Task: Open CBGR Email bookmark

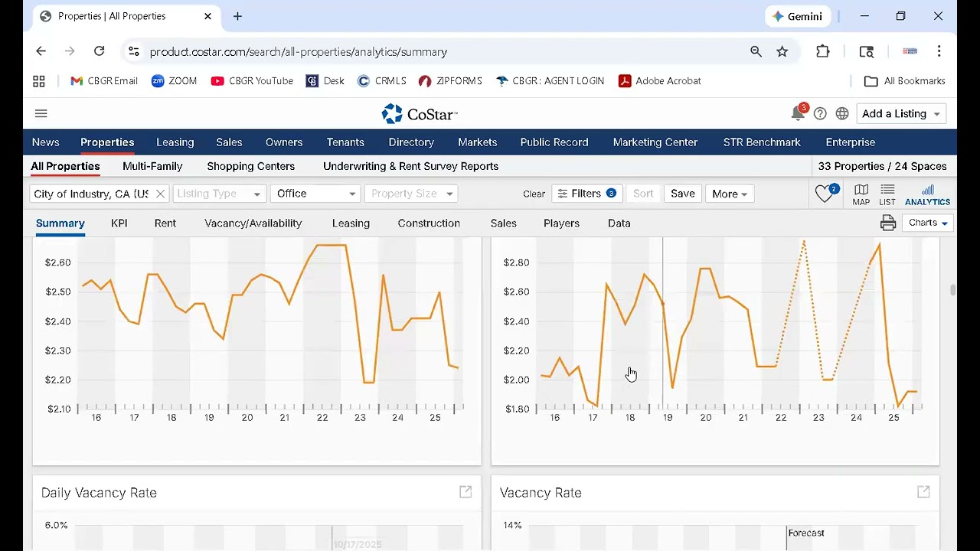Action: (104, 81)
